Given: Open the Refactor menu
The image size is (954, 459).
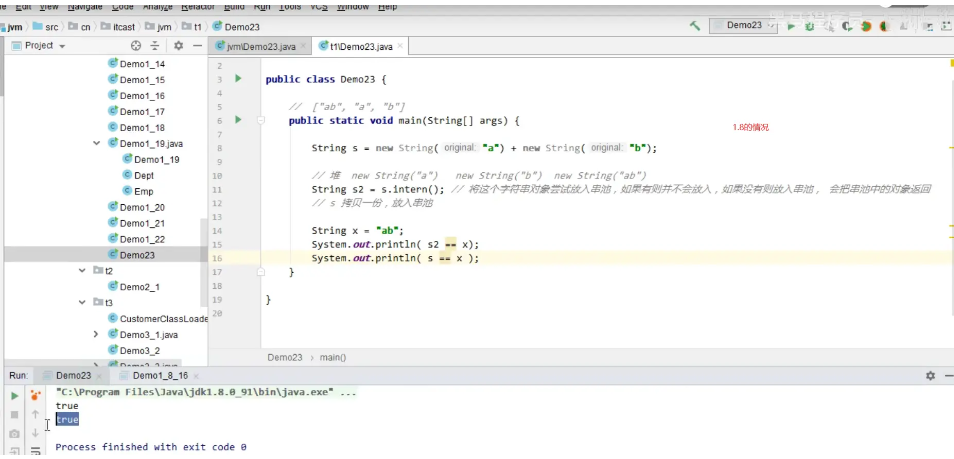Looking at the screenshot, I should click(198, 6).
